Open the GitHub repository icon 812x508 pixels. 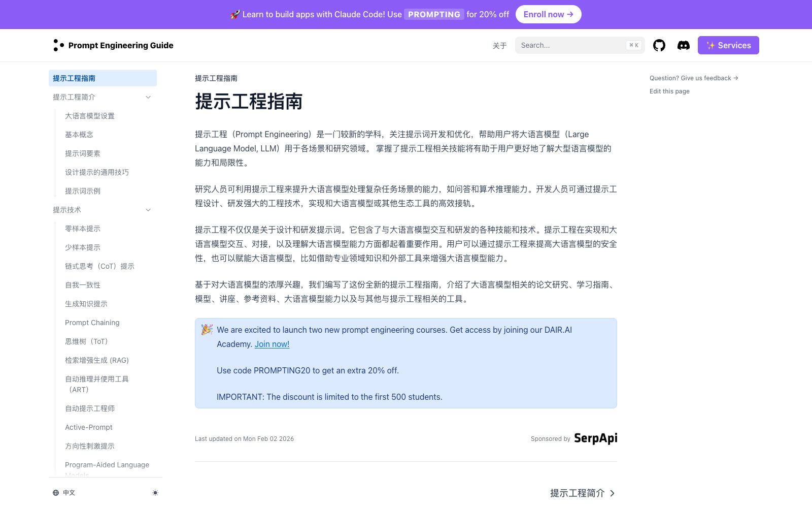coord(659,45)
